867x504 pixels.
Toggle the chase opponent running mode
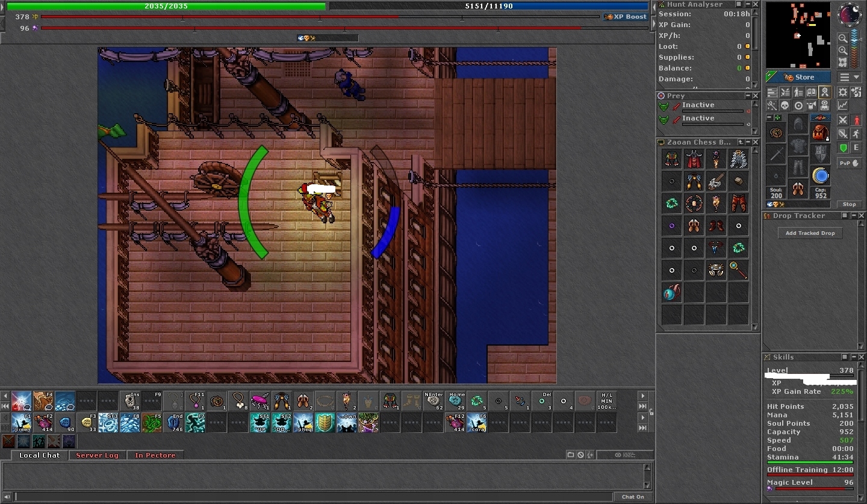click(856, 134)
